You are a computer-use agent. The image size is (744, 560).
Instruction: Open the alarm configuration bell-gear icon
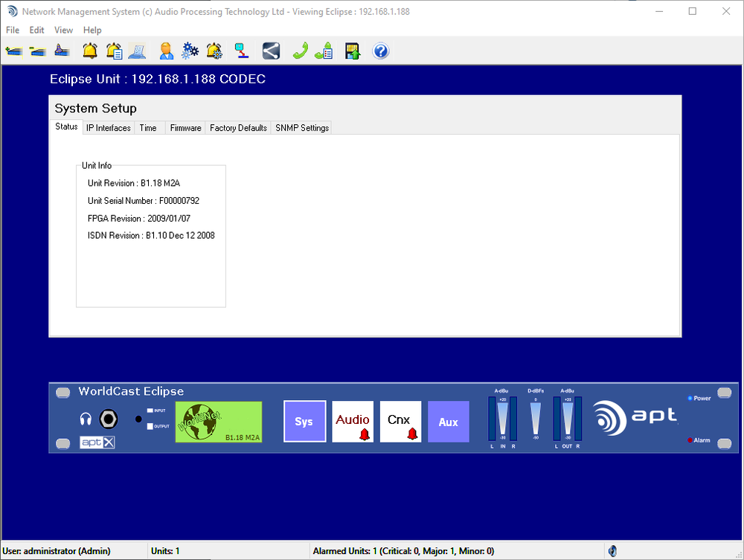[214, 51]
